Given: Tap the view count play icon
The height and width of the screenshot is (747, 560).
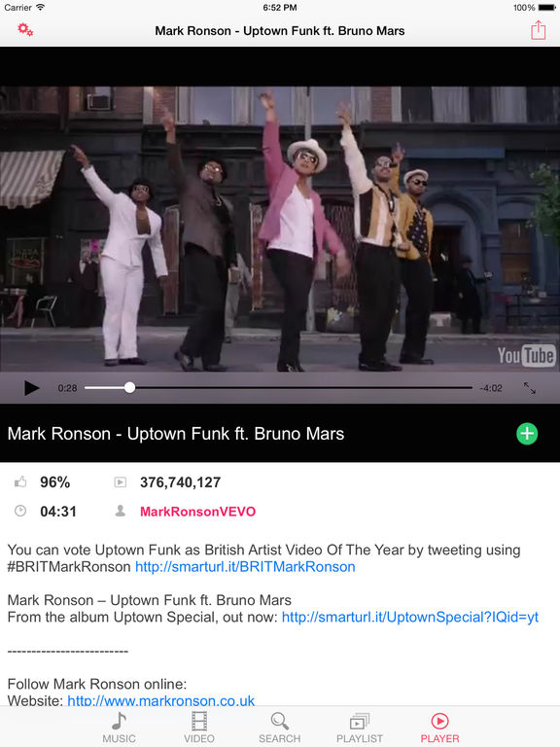Looking at the screenshot, I should pyautogui.click(x=120, y=482).
